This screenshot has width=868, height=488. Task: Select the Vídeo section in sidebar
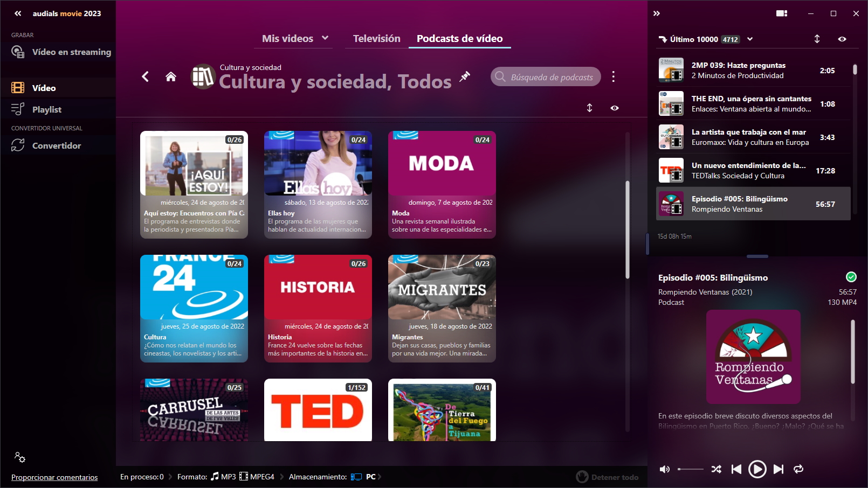(x=58, y=88)
